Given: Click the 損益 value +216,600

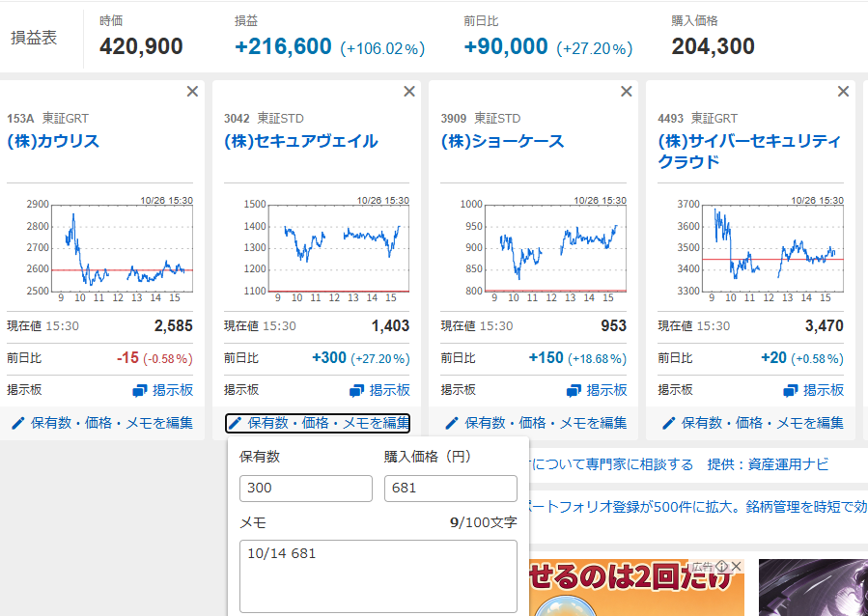Looking at the screenshot, I should [283, 46].
